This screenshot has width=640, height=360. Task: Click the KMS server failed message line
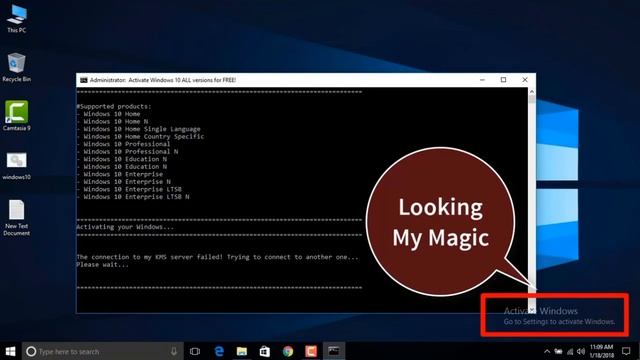[x=218, y=257]
